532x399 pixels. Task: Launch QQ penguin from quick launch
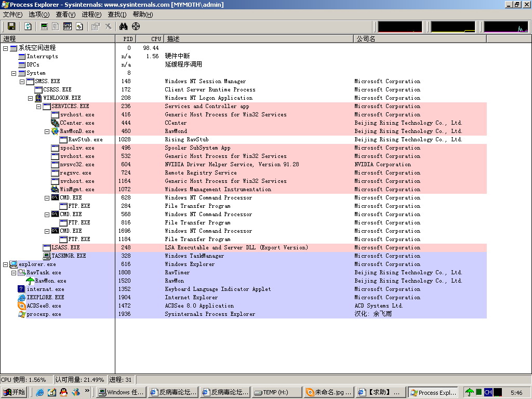63,392
